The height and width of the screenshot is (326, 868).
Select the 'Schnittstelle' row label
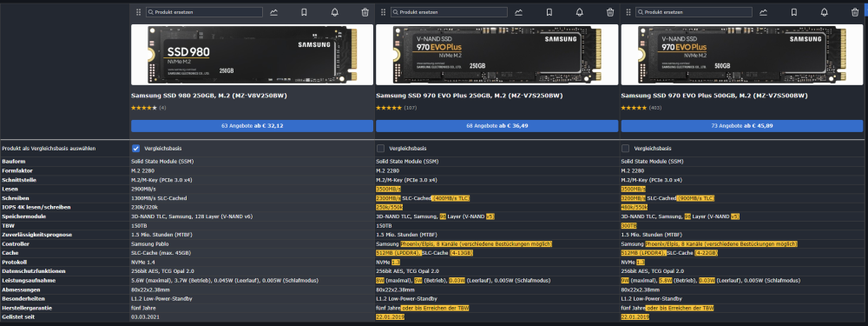[19, 180]
